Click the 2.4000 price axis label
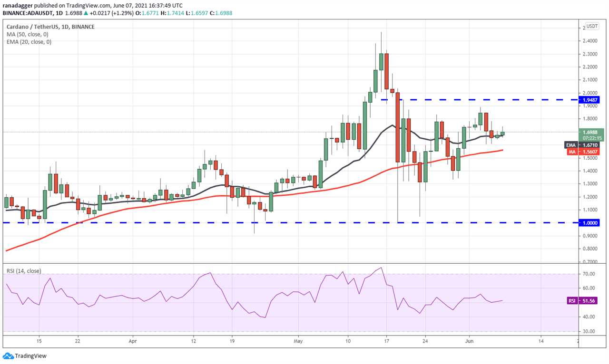 tap(590, 41)
